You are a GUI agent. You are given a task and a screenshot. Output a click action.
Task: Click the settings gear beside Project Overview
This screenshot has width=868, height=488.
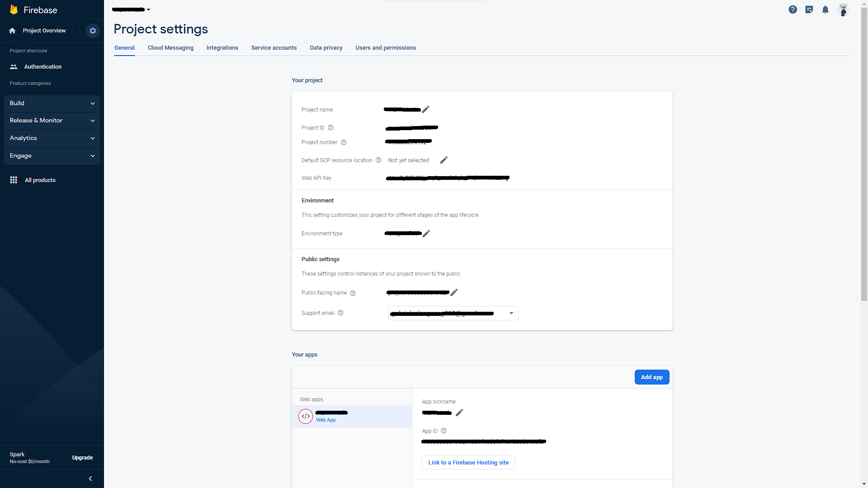tap(93, 31)
